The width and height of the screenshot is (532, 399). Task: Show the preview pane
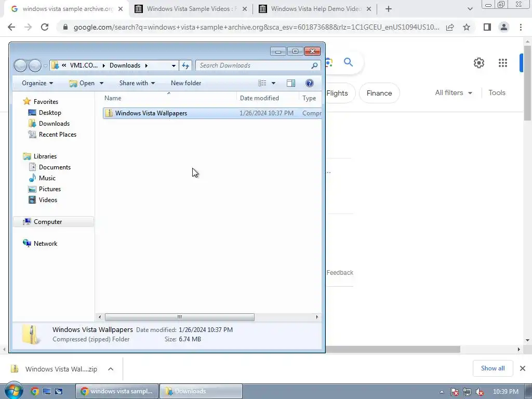tap(291, 83)
